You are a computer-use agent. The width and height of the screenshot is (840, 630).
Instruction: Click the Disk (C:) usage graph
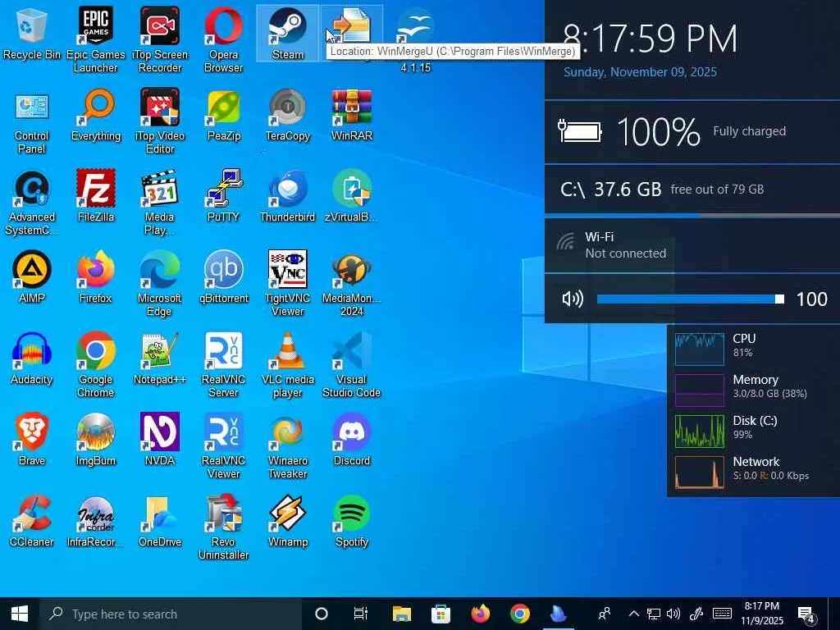[699, 431]
